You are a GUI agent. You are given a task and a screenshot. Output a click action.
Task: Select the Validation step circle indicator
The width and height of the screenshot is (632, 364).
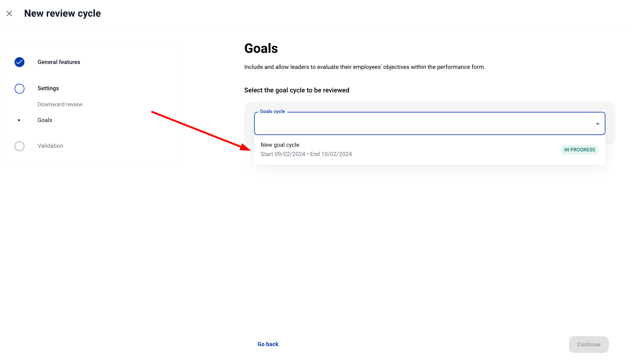coord(19,146)
